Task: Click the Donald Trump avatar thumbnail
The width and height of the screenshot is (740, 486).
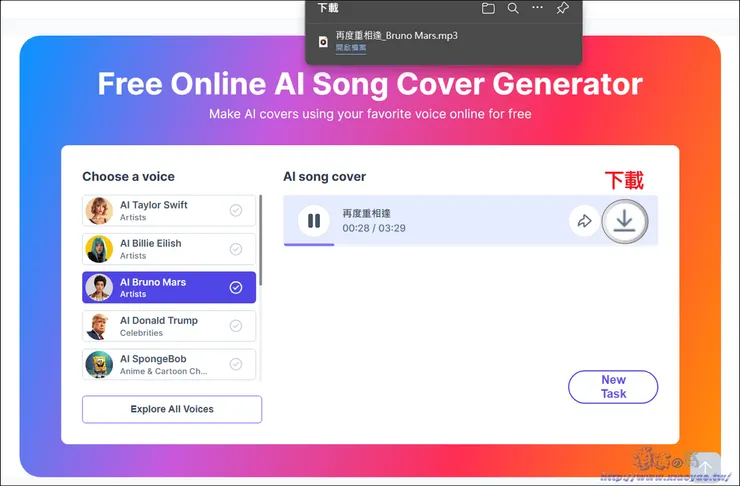Action: (x=99, y=326)
